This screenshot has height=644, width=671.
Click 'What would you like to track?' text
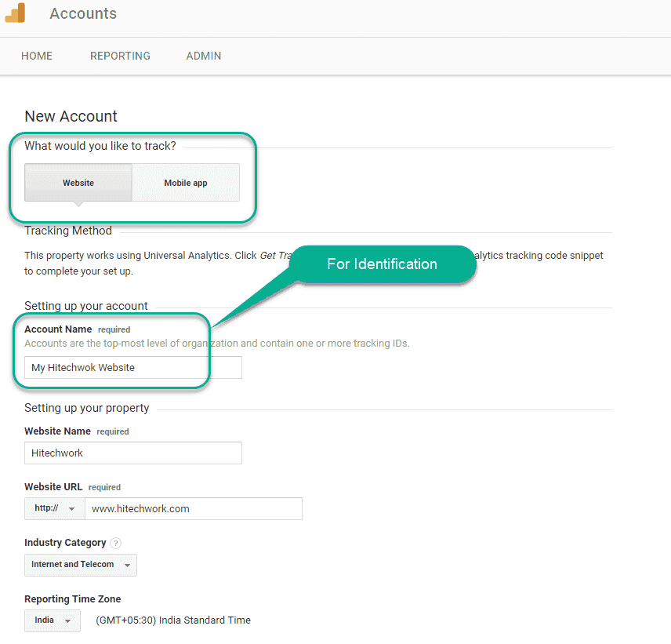pos(100,146)
